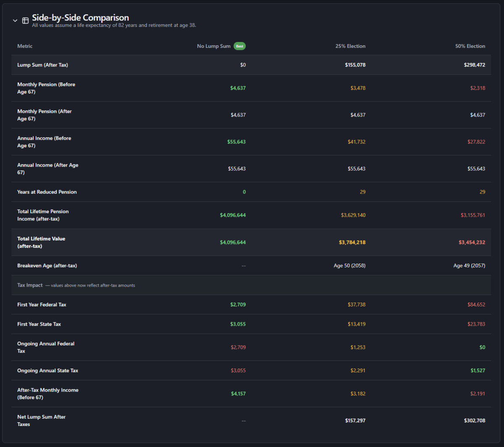Select the $2,191 after-tax monthly income
504x447 pixels.
[478, 394]
